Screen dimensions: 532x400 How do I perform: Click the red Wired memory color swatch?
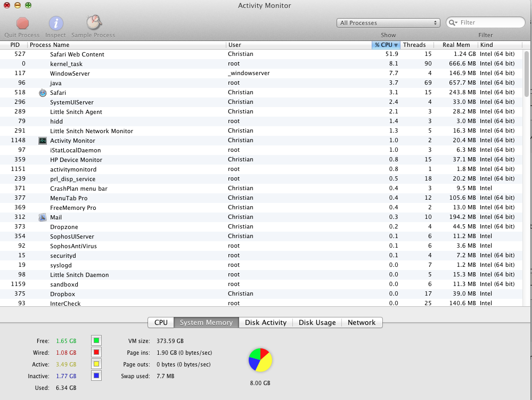(x=96, y=352)
